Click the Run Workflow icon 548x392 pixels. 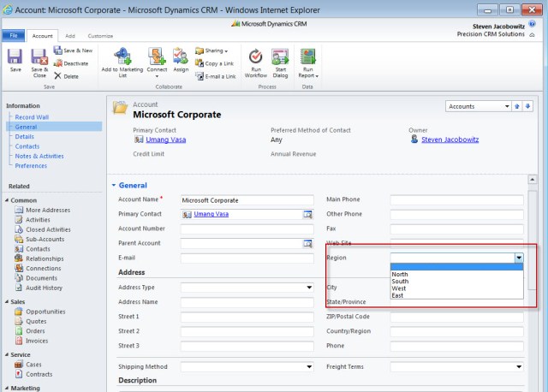(255, 57)
